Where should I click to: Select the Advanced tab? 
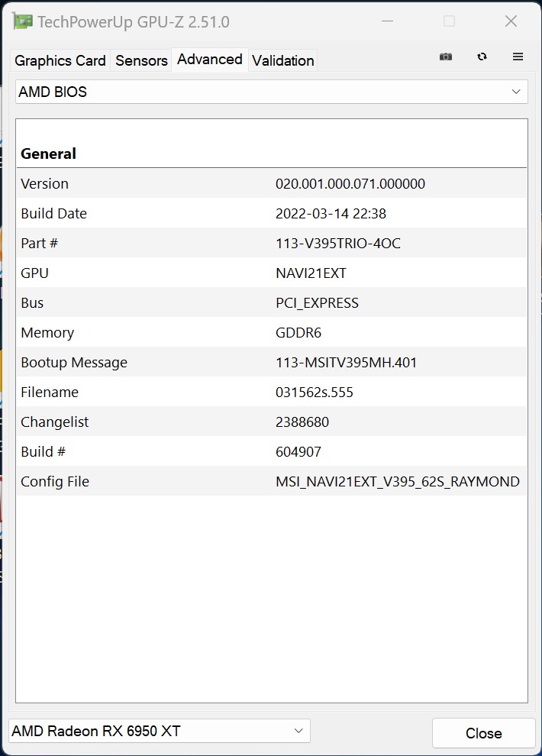pos(209,60)
